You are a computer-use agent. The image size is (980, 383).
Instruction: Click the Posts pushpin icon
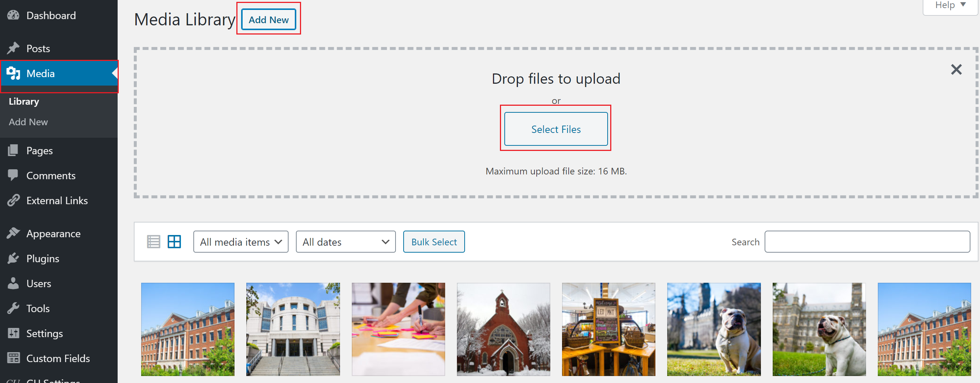click(x=13, y=48)
